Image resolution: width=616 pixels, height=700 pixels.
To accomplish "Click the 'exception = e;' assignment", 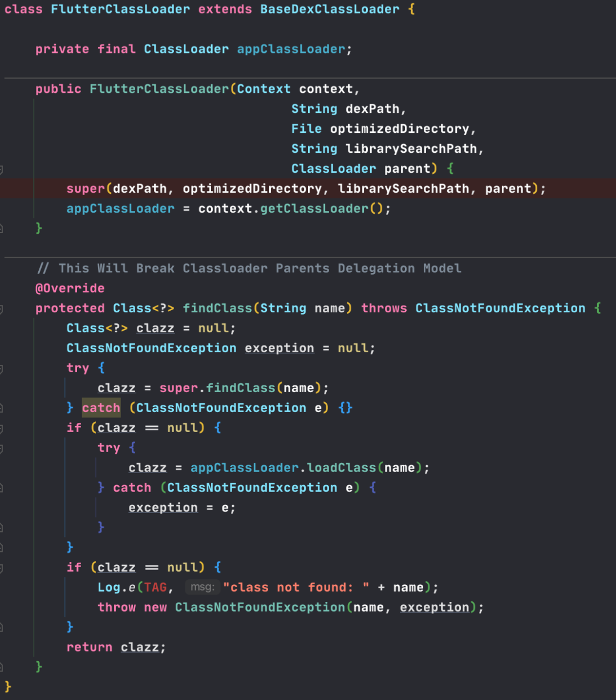I will coord(182,508).
